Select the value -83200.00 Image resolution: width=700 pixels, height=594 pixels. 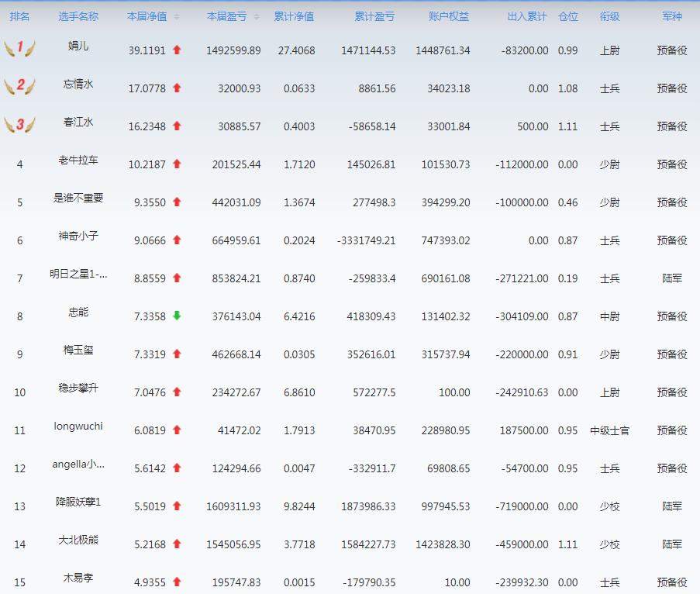[525, 50]
